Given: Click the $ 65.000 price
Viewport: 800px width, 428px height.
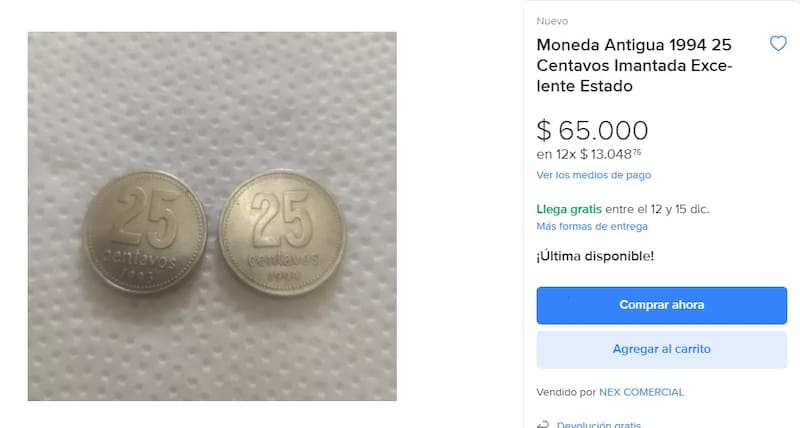Looking at the screenshot, I should coord(592,130).
